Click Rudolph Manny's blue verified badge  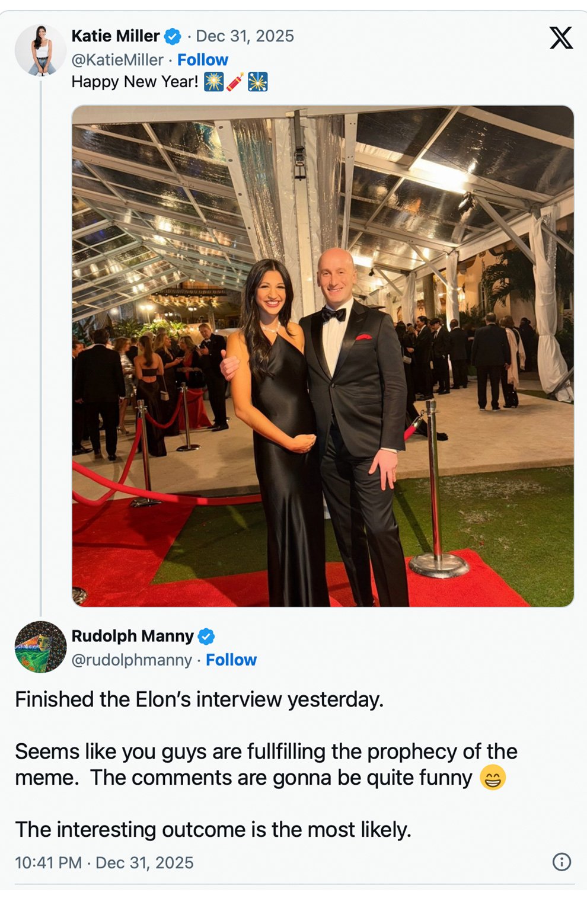tap(206, 637)
